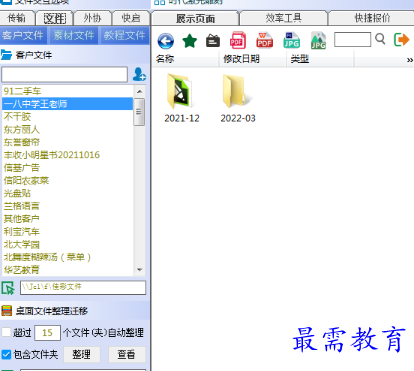Switch to the 外协 tab
Screen dimensions: 414x371
pyautogui.click(x=93, y=18)
